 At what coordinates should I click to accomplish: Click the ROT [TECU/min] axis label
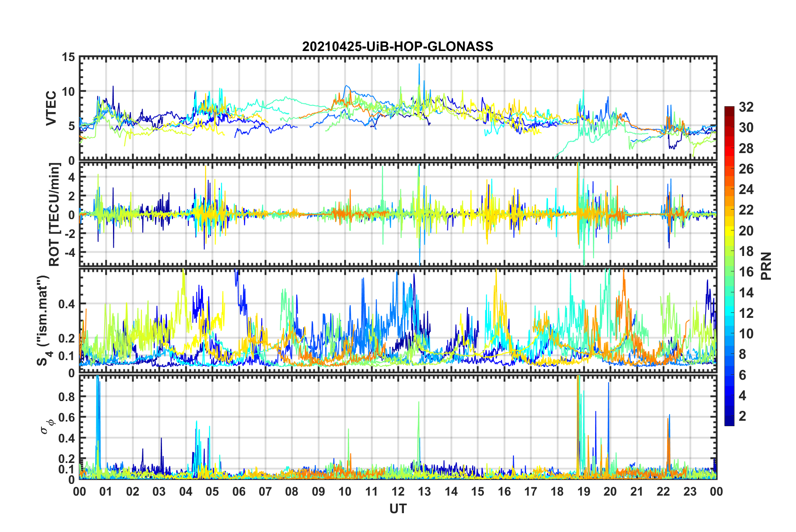54,215
